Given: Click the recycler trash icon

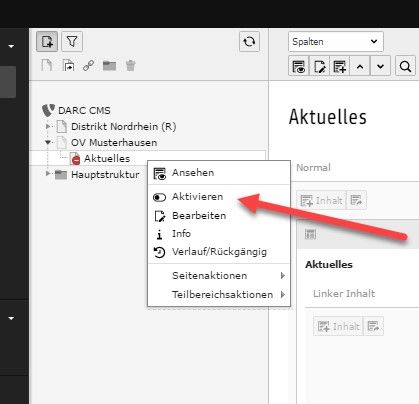Looking at the screenshot, I should (x=130, y=65).
